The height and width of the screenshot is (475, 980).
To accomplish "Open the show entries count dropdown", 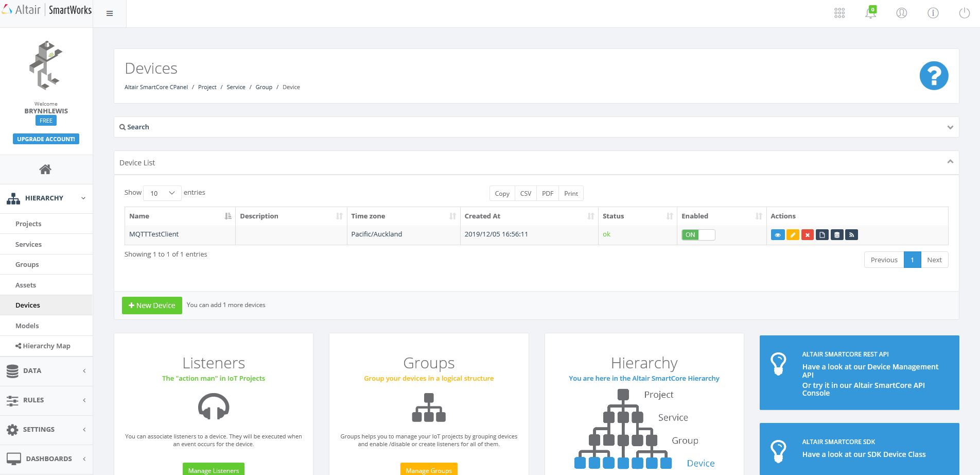I will [x=162, y=193].
